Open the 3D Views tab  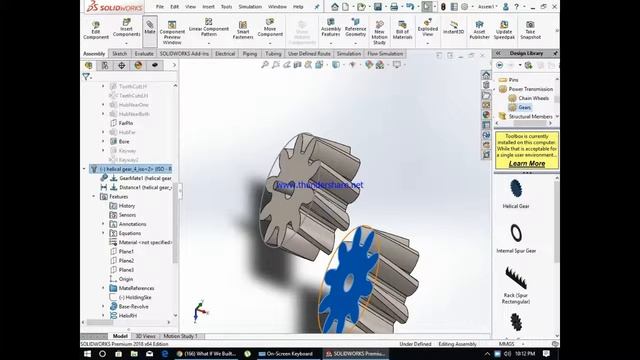(x=145, y=336)
